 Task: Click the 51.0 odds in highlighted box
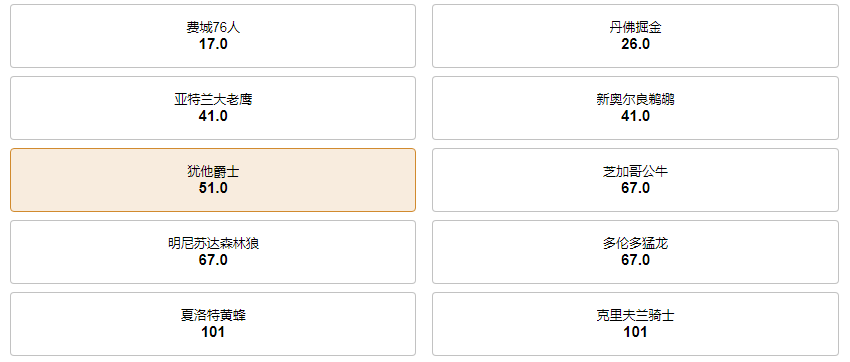coord(213,189)
